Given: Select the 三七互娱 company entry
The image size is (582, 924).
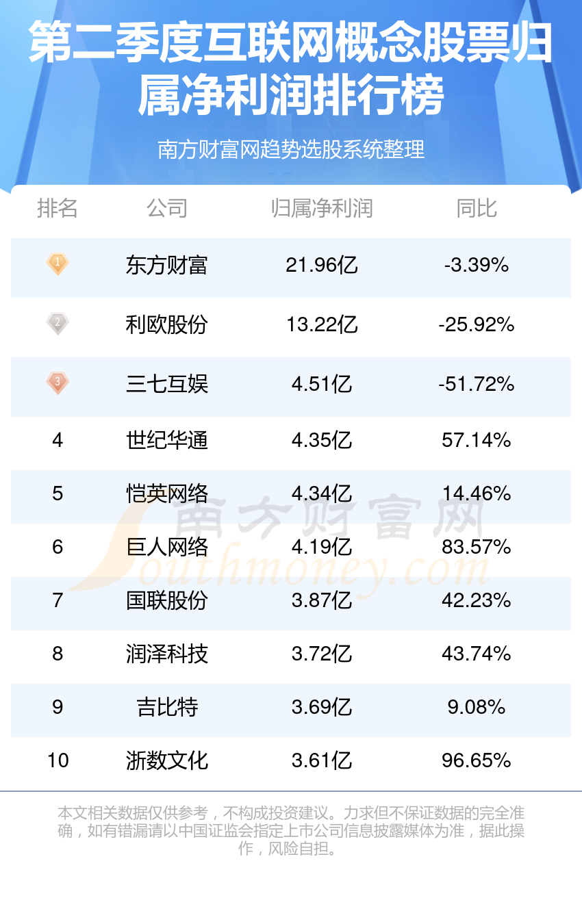Looking at the screenshot, I should (x=167, y=383).
